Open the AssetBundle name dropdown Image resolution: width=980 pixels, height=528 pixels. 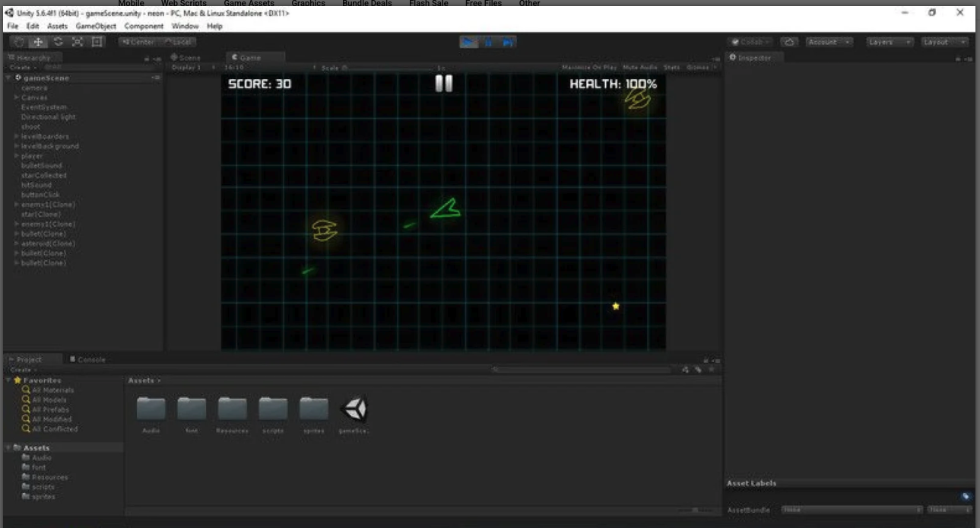click(852, 510)
